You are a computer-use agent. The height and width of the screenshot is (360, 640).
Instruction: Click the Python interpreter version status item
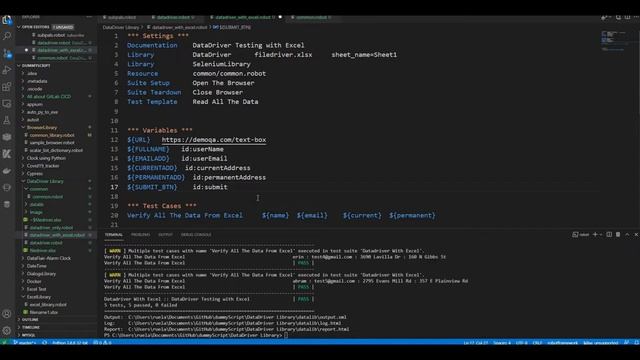(x=70, y=343)
